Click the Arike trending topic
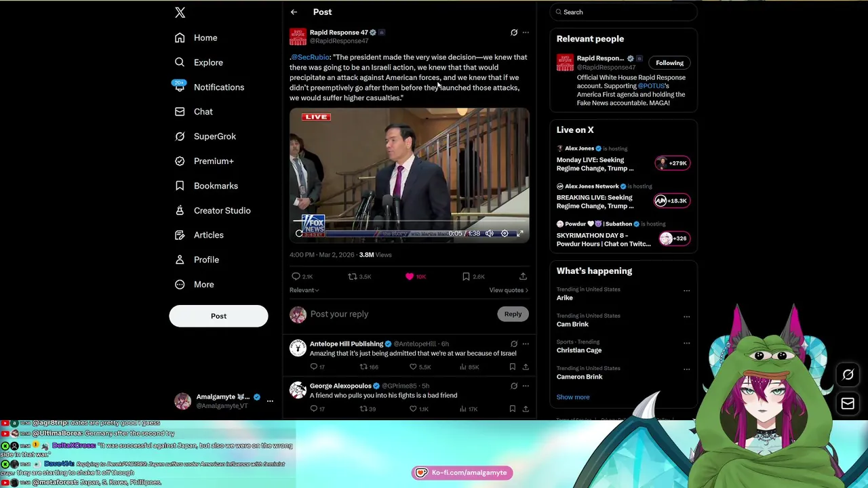 point(565,298)
